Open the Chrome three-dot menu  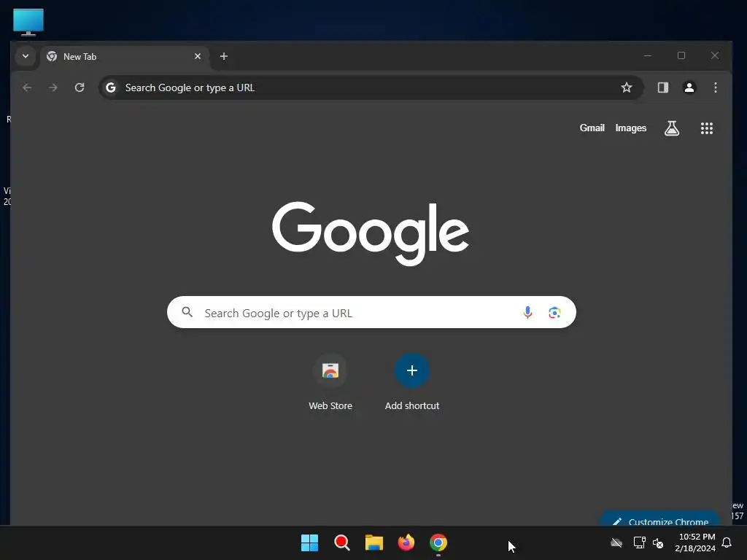[x=715, y=87]
